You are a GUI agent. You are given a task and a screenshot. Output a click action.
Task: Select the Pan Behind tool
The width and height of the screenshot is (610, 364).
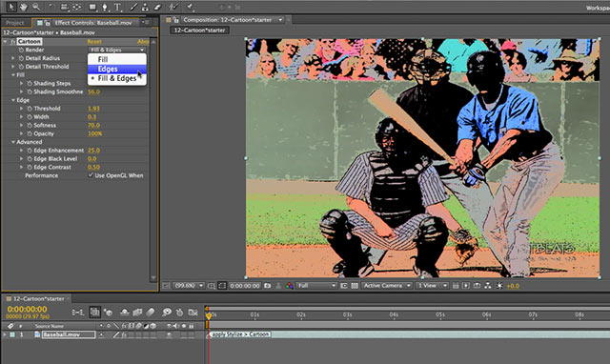coord(77,7)
